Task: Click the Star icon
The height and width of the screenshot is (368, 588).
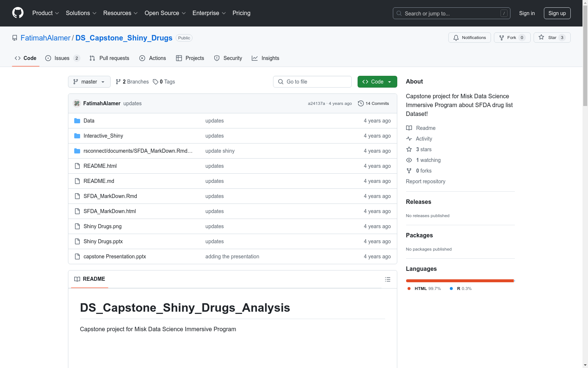Action: point(541,38)
